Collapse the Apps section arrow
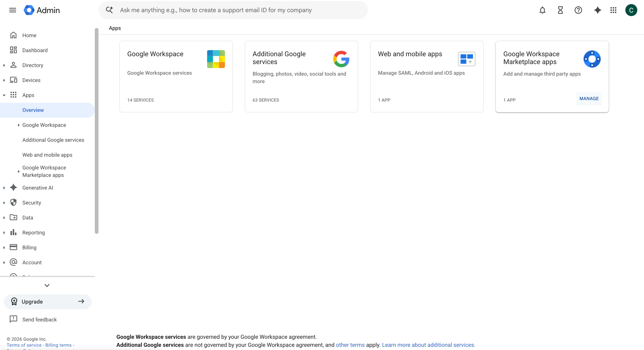Image resolution: width=644 pixels, height=350 pixels. [4, 95]
